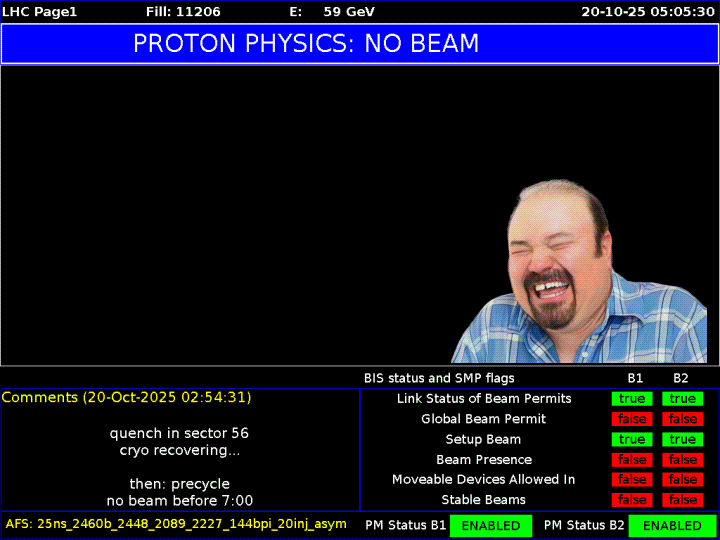720x540 pixels.
Task: Click the PM Status B2 ENABLED box
Action: click(671, 526)
